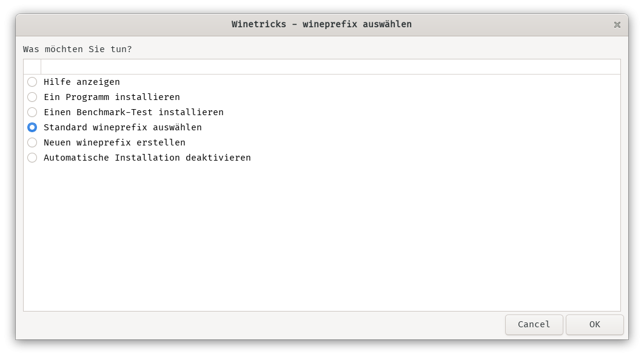Select the 'Neuen wineprefix erstellen' radio button

click(x=32, y=143)
